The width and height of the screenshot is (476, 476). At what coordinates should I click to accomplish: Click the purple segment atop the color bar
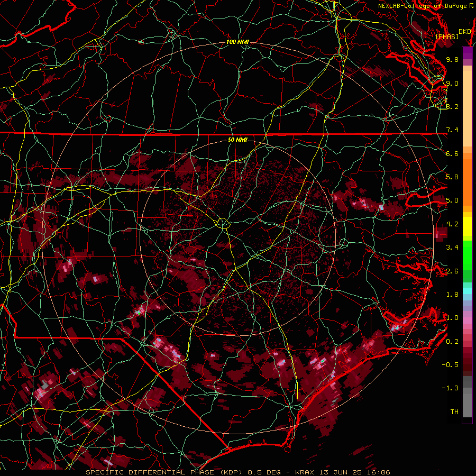point(467,53)
